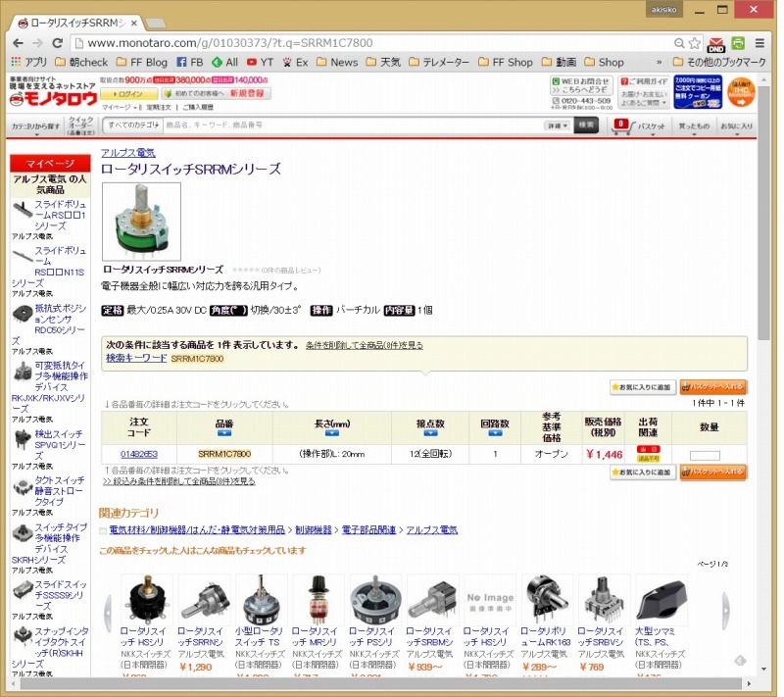Open the 天気 bookmark folder
Image resolution: width=784 pixels, height=697 pixels.
pyautogui.click(x=383, y=62)
